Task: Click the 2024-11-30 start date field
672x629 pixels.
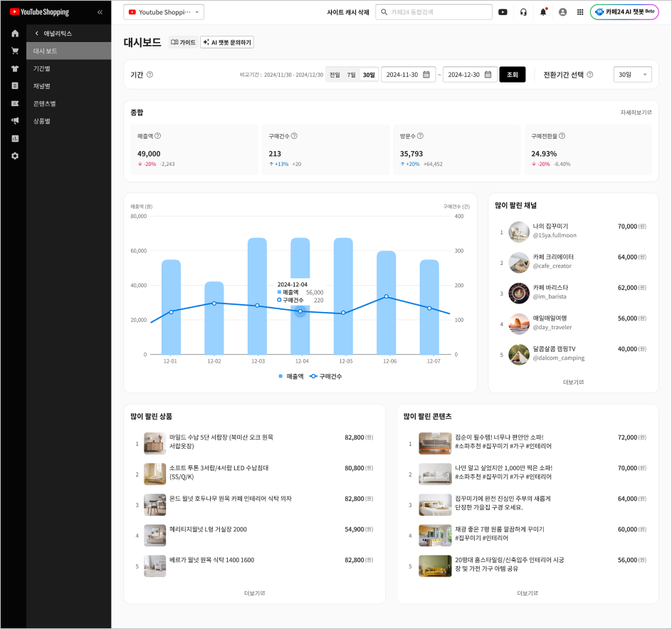Action: point(409,75)
